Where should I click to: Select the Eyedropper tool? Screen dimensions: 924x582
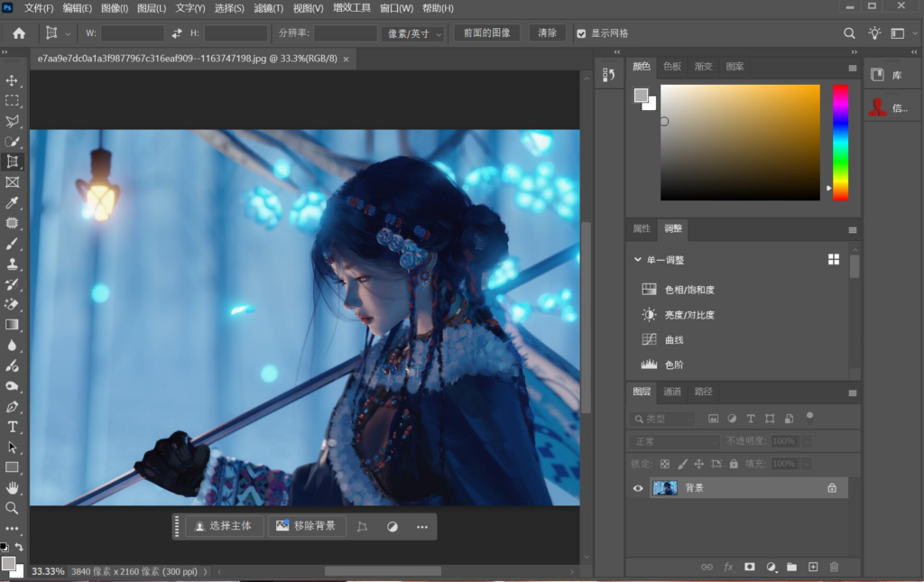point(12,202)
